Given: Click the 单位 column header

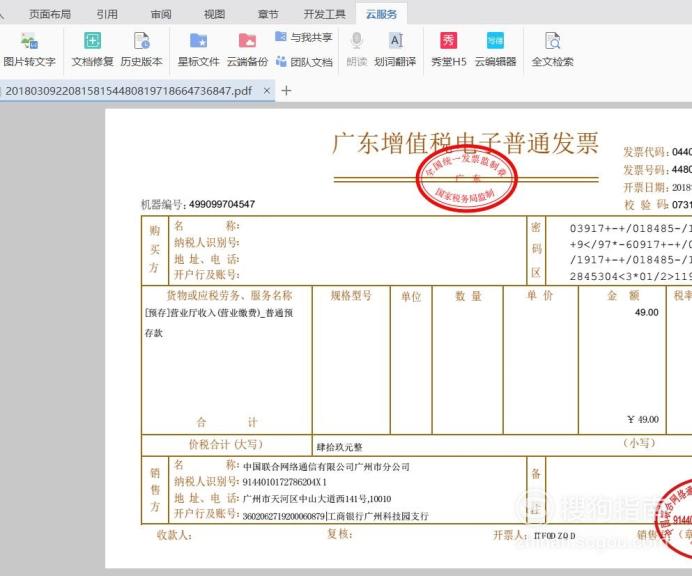Looking at the screenshot, I should (x=411, y=296).
